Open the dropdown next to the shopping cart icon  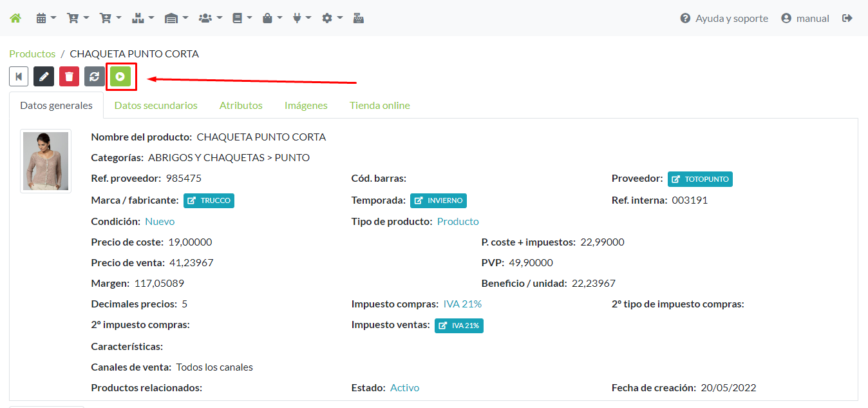[85, 18]
